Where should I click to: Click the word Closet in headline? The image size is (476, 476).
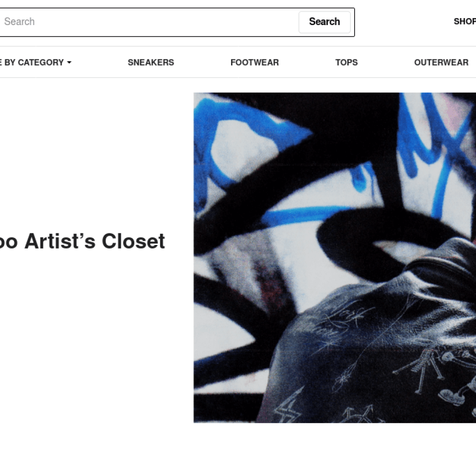[133, 241]
